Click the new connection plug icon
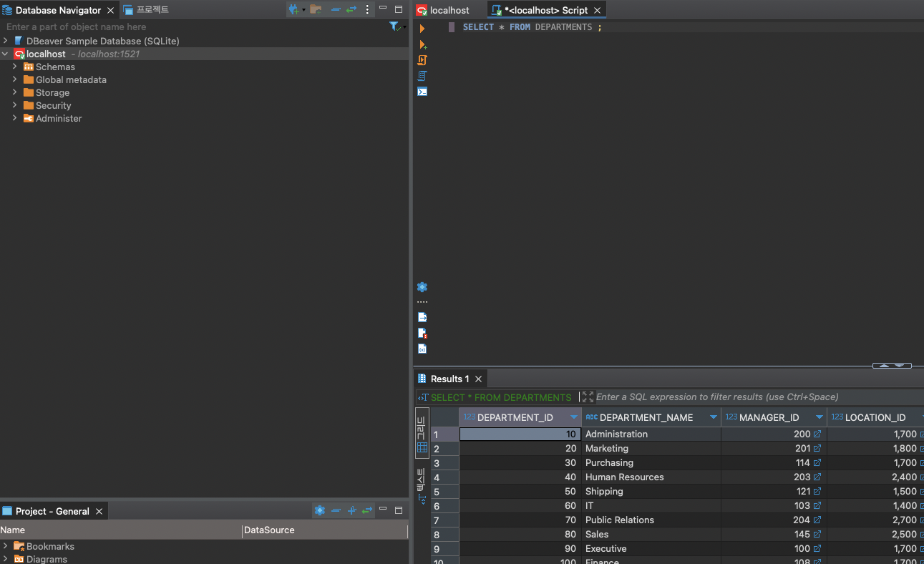This screenshot has width=924, height=564. pos(293,10)
